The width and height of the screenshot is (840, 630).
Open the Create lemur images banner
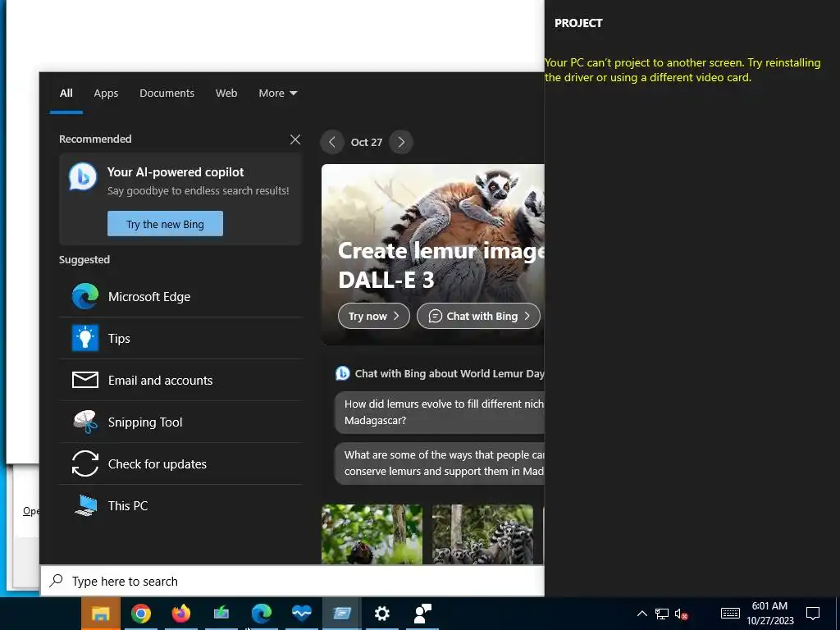pyautogui.click(x=433, y=254)
